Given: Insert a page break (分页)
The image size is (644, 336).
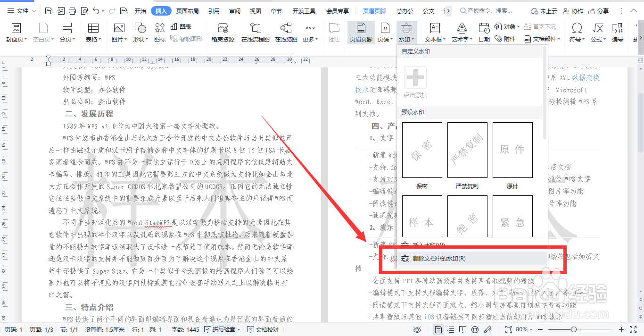Looking at the screenshot, I should (67, 33).
